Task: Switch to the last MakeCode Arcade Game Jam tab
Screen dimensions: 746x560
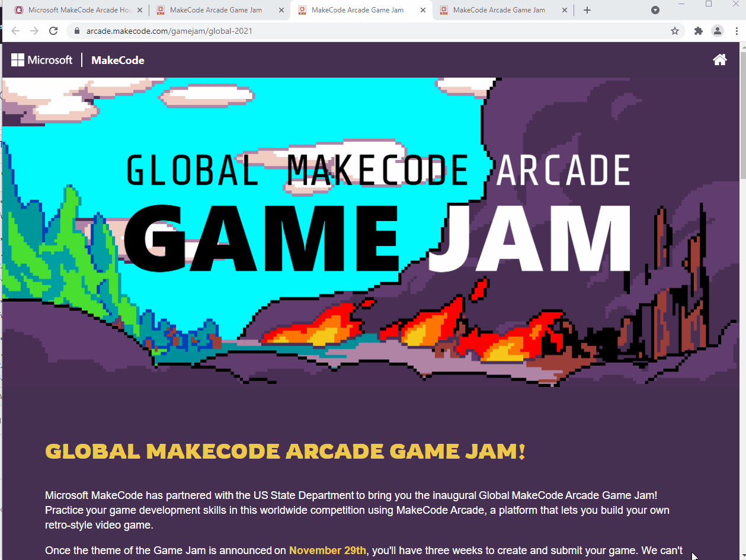Action: click(x=502, y=10)
